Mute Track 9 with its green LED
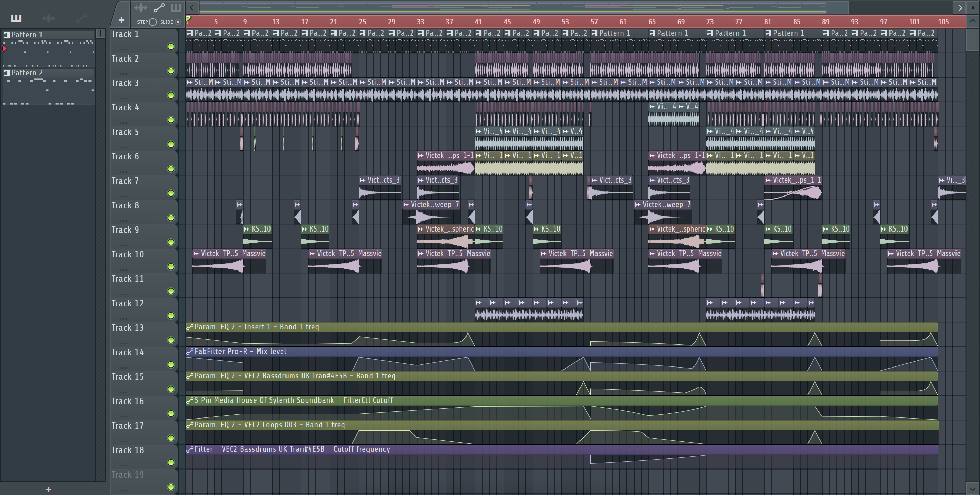 [171, 242]
